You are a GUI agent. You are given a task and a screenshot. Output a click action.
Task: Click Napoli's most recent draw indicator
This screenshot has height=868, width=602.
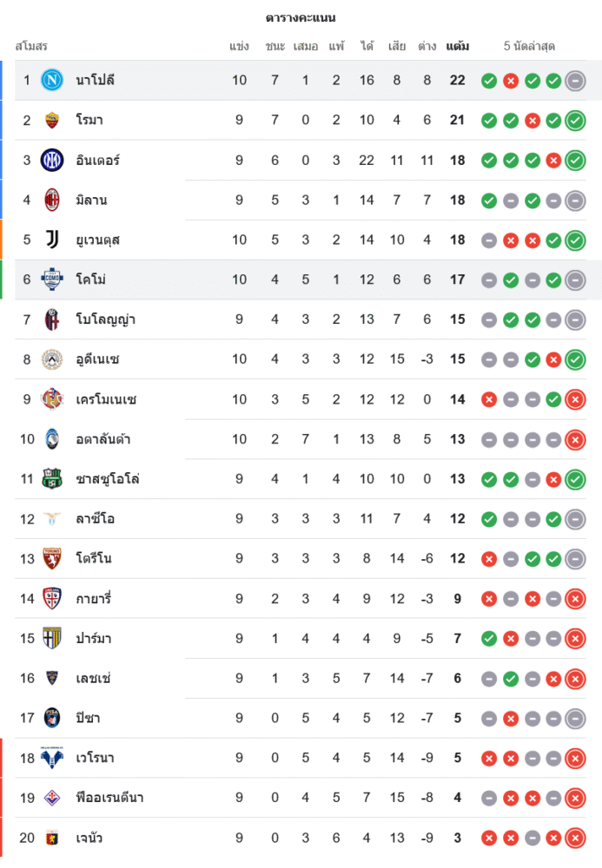pos(575,81)
